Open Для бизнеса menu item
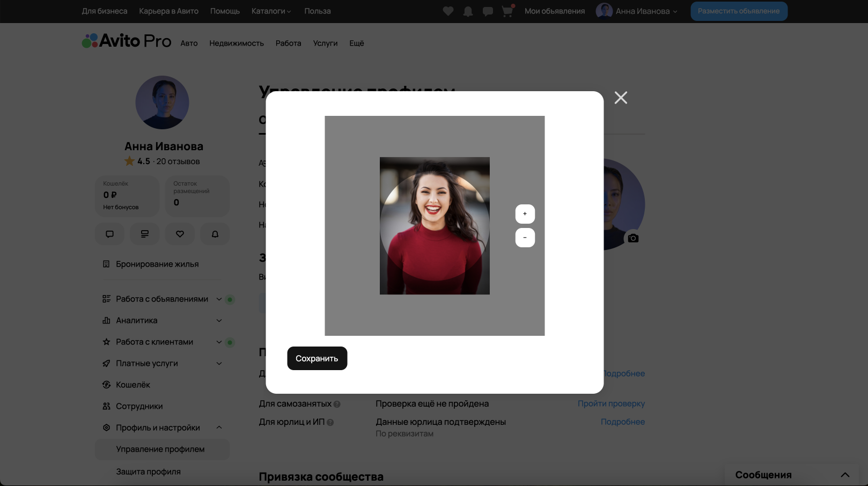The image size is (868, 486). point(105,11)
